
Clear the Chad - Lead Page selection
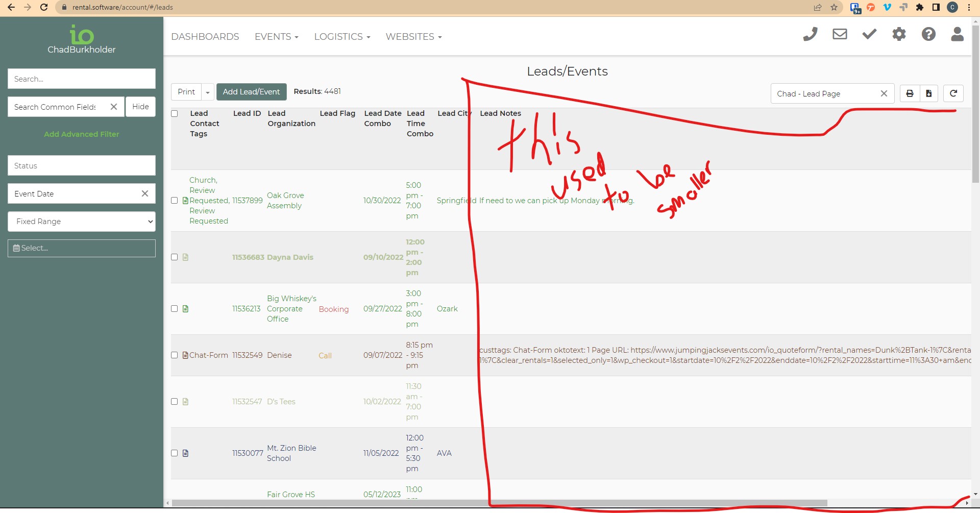tap(884, 94)
